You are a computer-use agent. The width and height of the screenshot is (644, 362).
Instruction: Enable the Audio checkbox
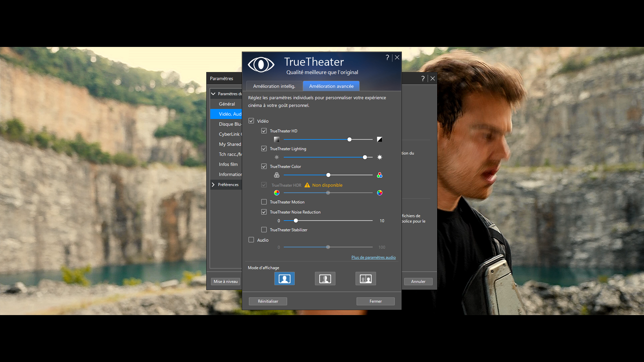pos(251,240)
